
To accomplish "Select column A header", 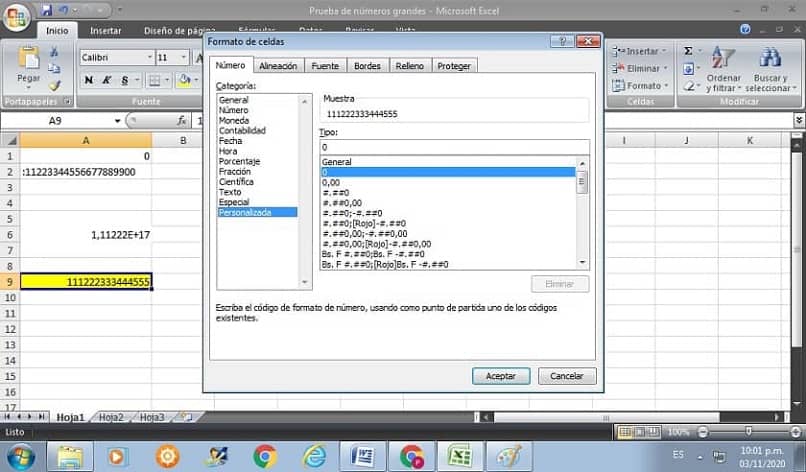I will click(x=86, y=140).
